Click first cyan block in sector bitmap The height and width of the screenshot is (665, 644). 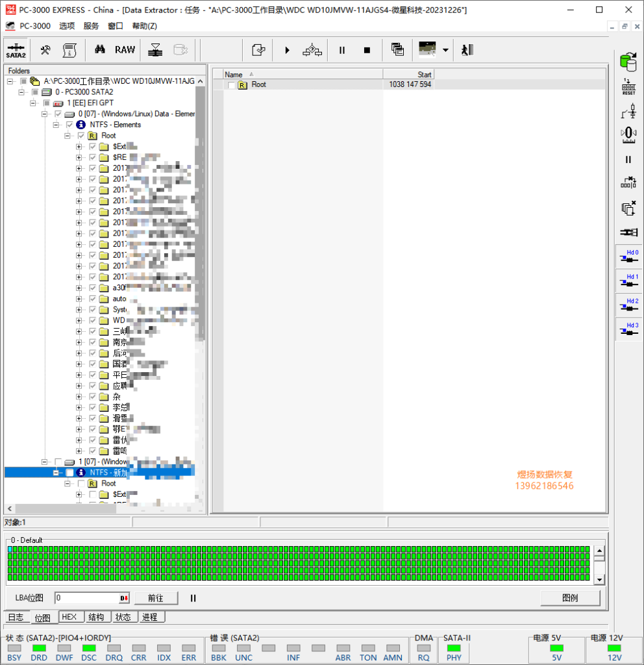(x=10, y=549)
